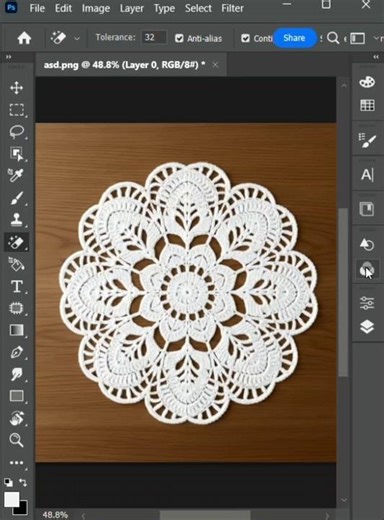The height and width of the screenshot is (520, 384).
Task: Expand the left toolbar panel arrows
Action: point(8,57)
